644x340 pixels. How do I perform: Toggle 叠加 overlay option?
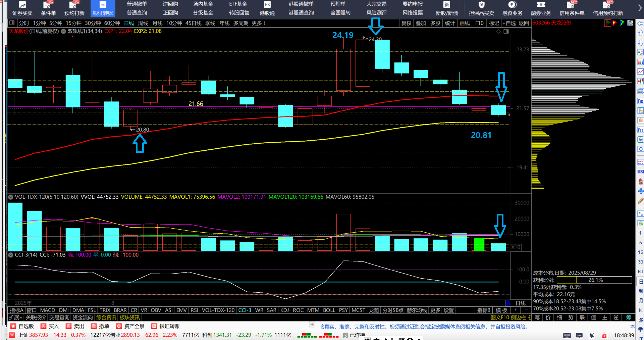[421, 23]
